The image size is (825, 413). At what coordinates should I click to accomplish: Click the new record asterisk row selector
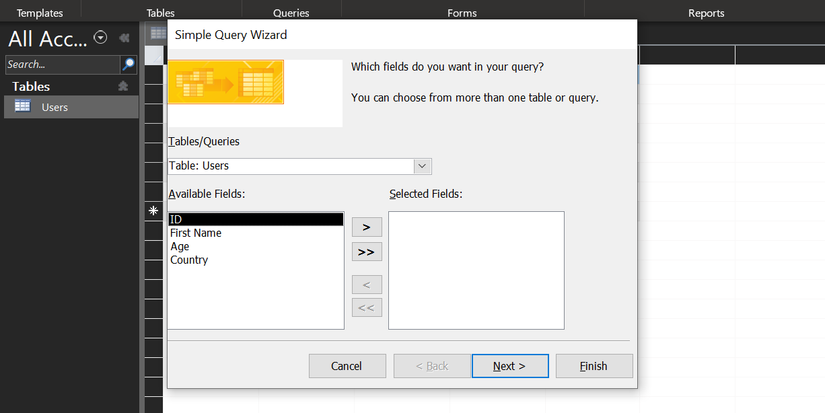(x=153, y=211)
